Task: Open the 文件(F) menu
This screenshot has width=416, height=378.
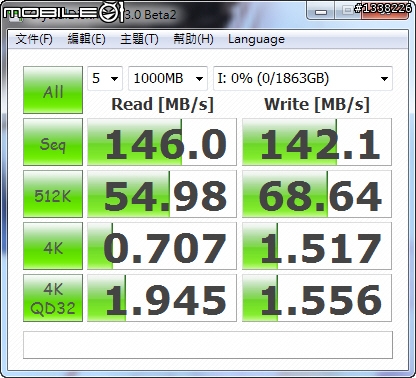Action: pos(34,39)
